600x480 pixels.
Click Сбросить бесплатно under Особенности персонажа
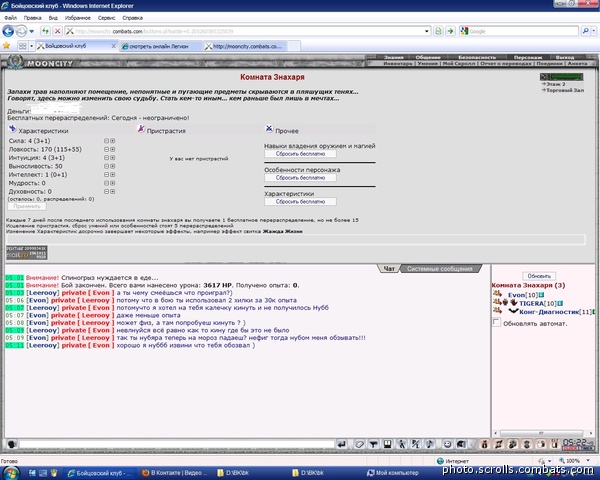pyautogui.click(x=300, y=178)
